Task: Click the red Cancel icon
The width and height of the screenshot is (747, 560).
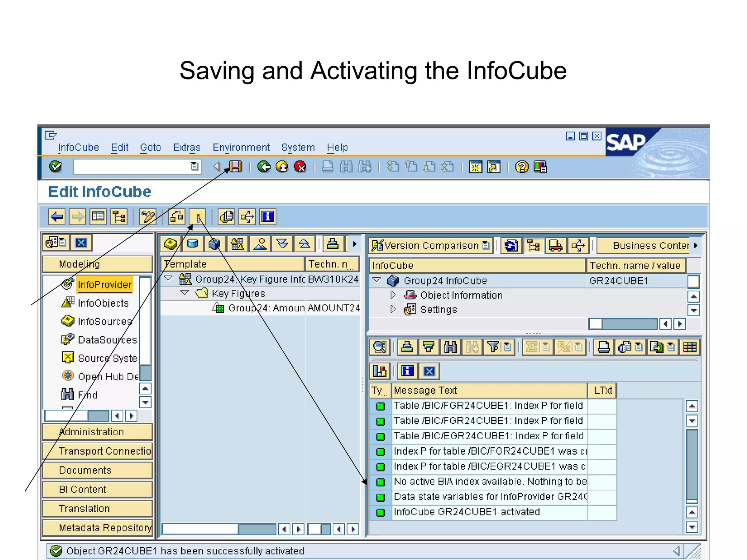Action: [x=300, y=167]
